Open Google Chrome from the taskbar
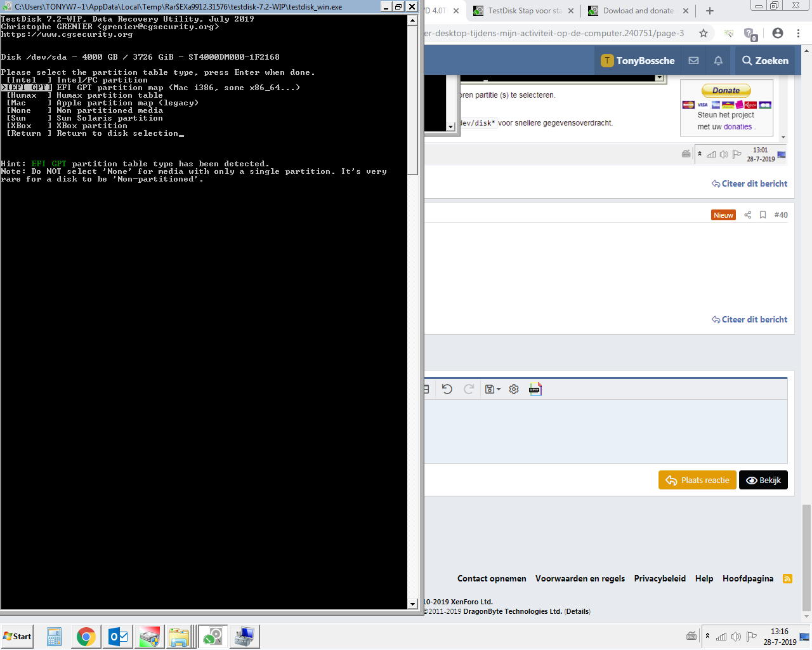This screenshot has height=650, width=812. (86, 637)
